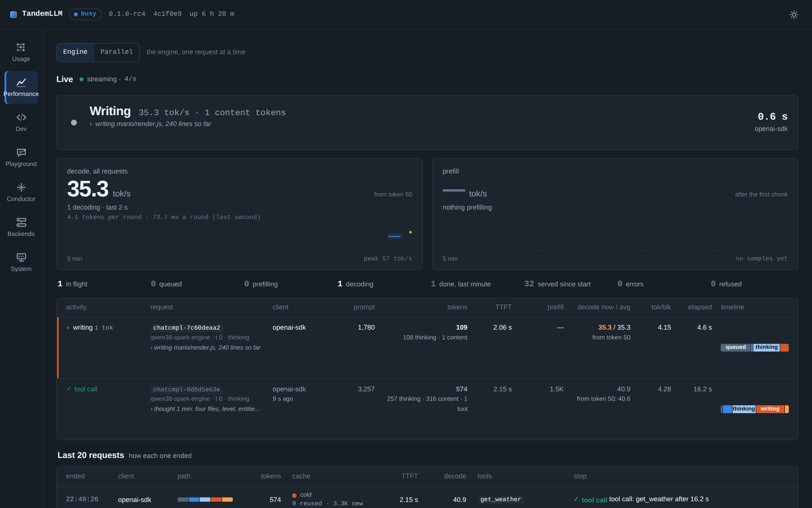
Task: Click the '0 refused' counter
Action: [726, 284]
